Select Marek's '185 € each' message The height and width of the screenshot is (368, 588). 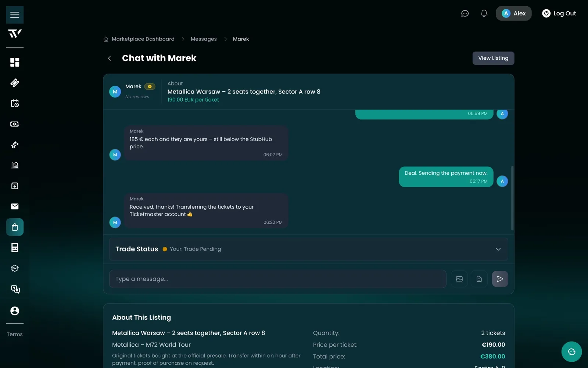click(206, 143)
